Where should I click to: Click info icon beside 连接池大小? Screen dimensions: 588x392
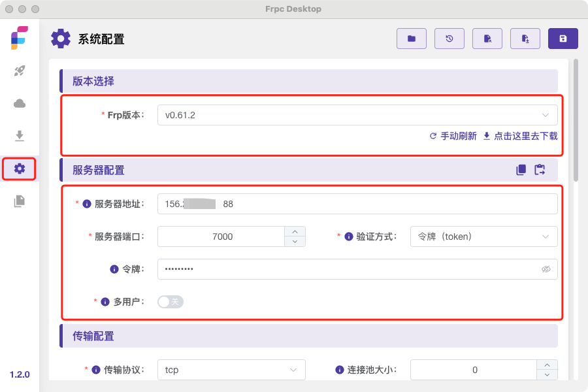click(x=340, y=370)
